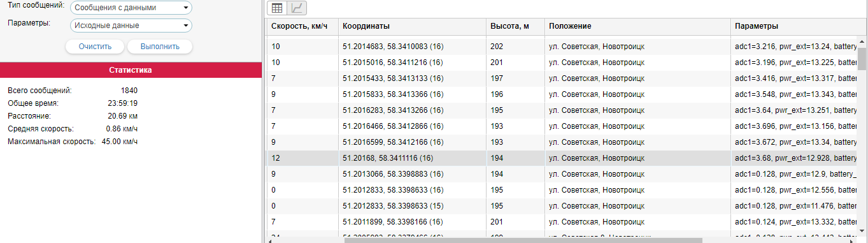Click the Положение column header
The image size is (868, 243).
pyautogui.click(x=637, y=26)
